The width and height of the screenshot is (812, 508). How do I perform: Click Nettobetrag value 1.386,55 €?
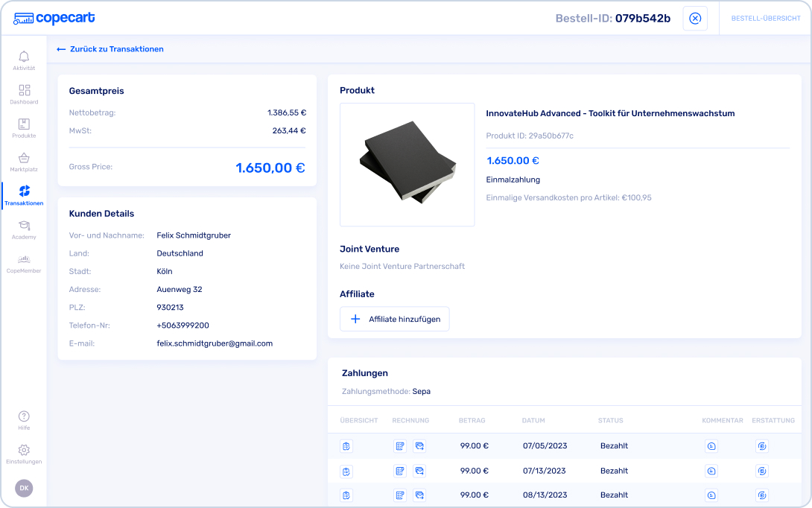[287, 112]
